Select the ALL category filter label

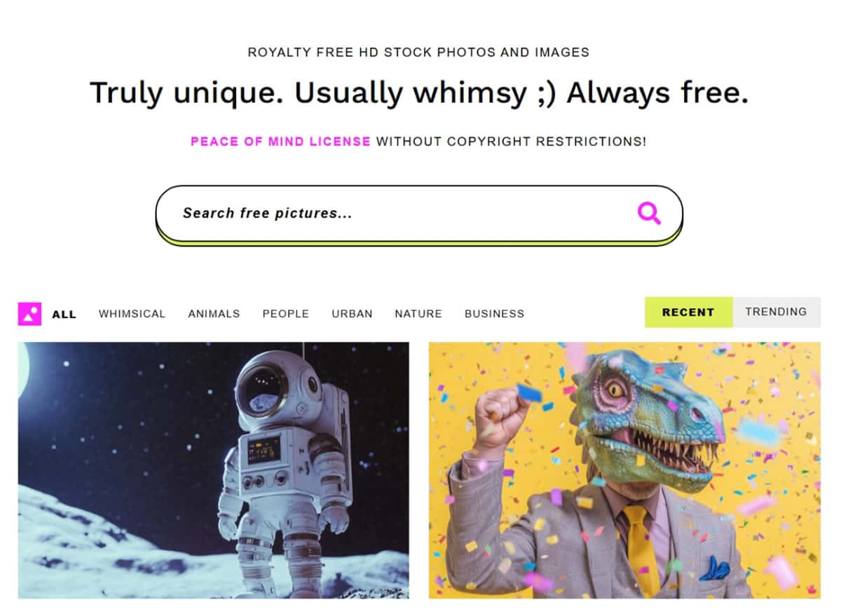pyautogui.click(x=64, y=314)
